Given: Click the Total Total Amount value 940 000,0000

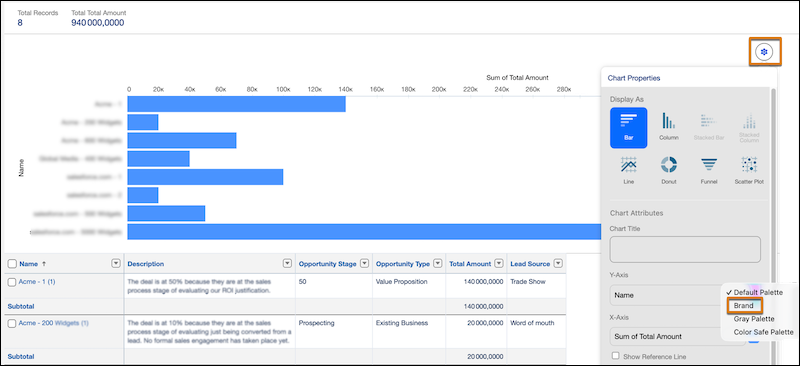Looking at the screenshot, I should 97,22.
